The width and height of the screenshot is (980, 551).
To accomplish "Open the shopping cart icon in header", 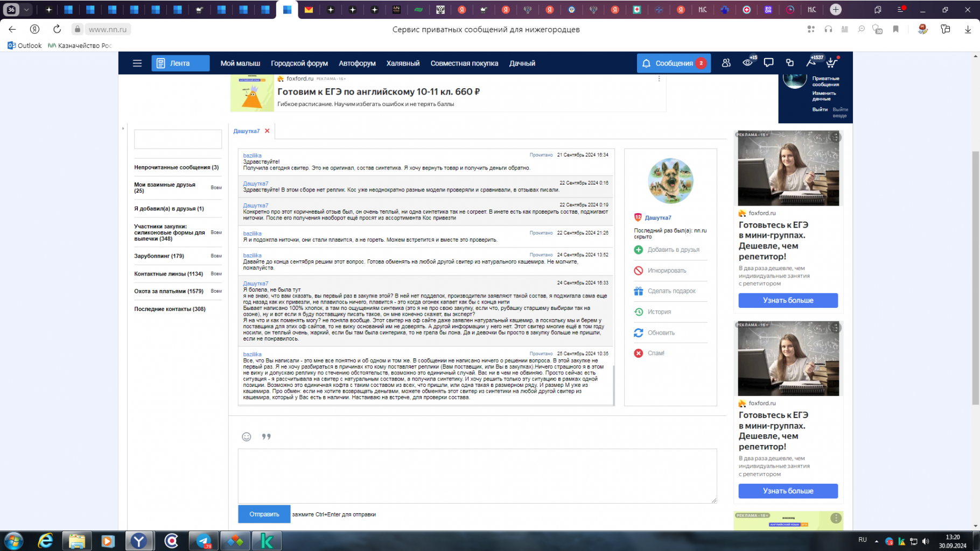I will click(831, 63).
